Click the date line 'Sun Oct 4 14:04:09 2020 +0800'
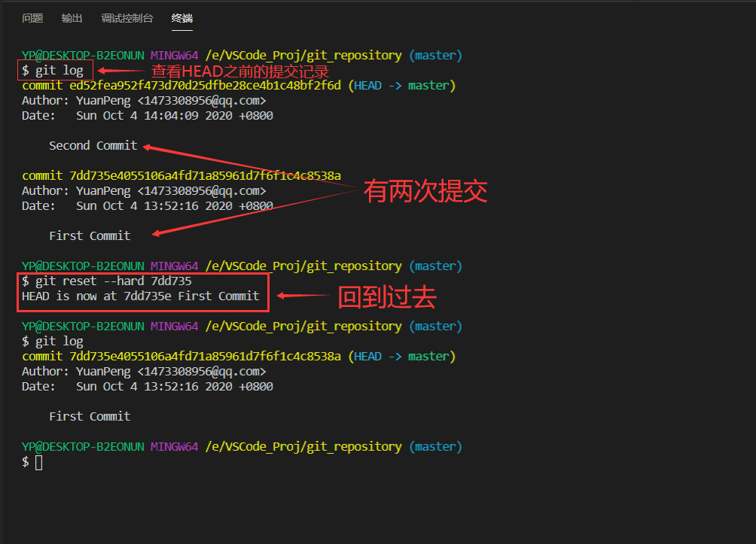The width and height of the screenshot is (756, 544). pyautogui.click(x=175, y=116)
